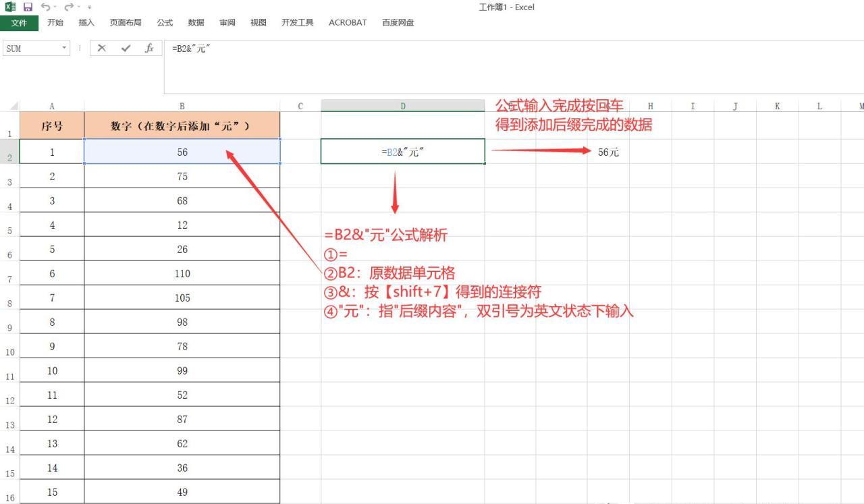Click cell containing 68
The height and width of the screenshot is (504, 864).
click(182, 200)
